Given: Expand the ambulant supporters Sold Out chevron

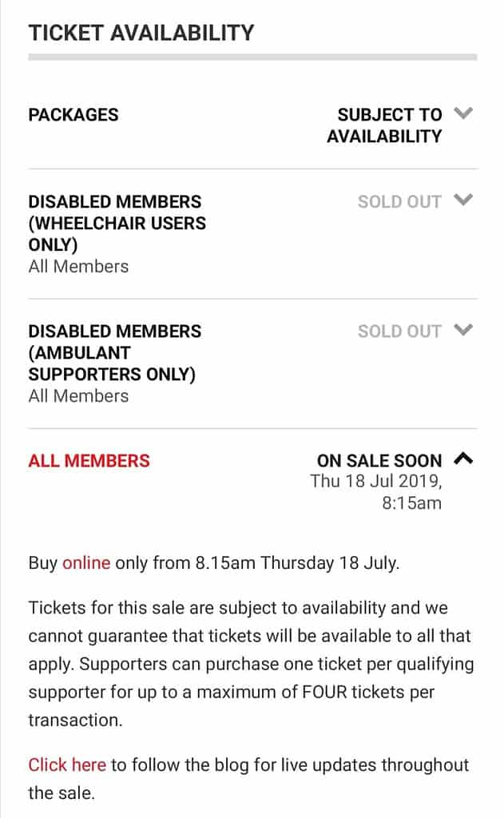Looking at the screenshot, I should 462,330.
